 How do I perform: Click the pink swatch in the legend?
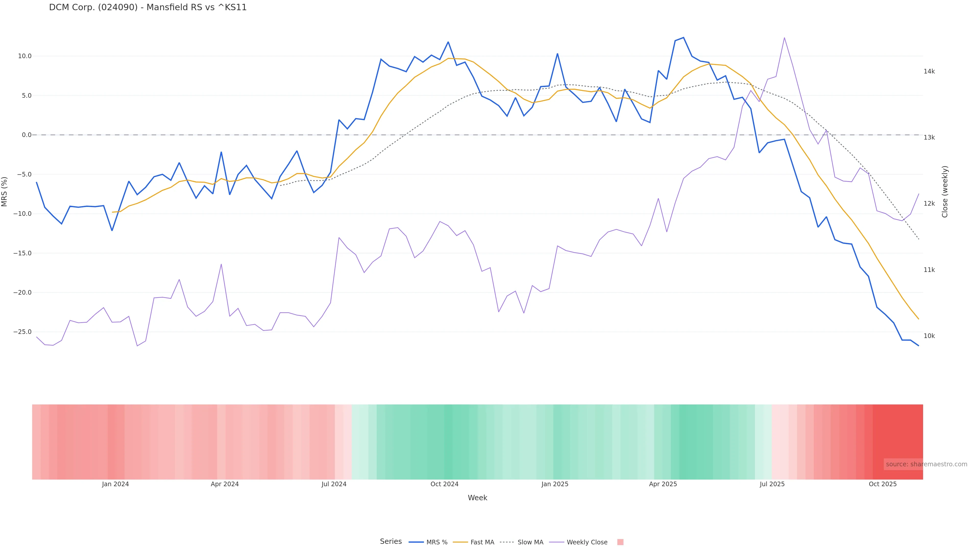(620, 542)
